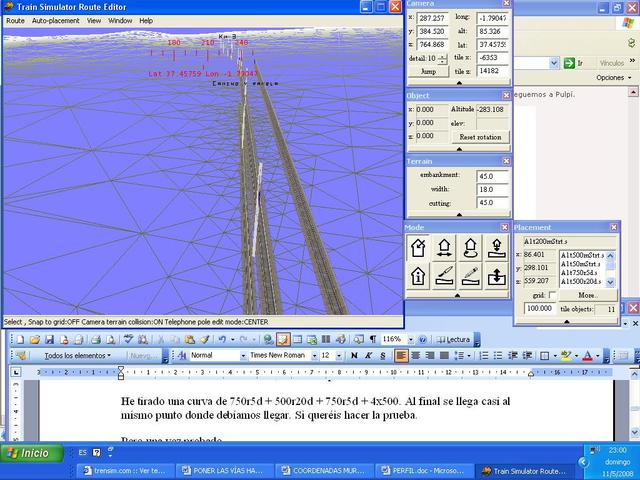The image size is (640, 480).
Task: Select the first Mode tool (select object)
Action: [419, 249]
